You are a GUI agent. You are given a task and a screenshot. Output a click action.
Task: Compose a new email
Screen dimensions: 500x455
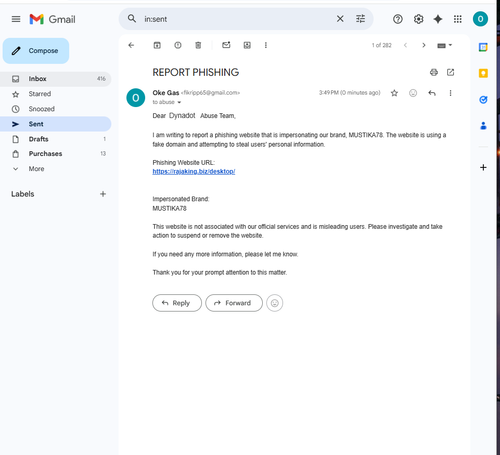pos(36,51)
